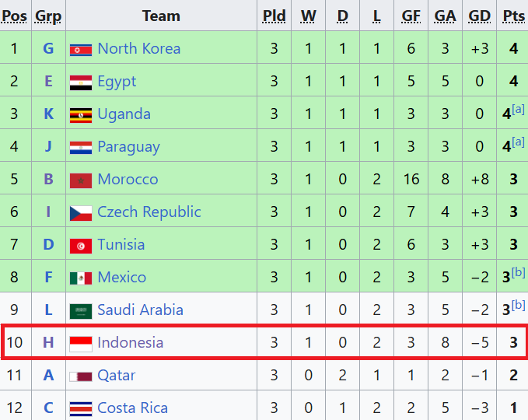The image size is (528, 420).
Task: Click the Pts column header
Action: [x=513, y=16]
